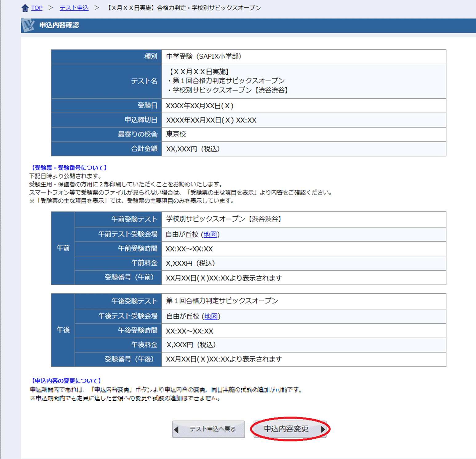Go to the テスト申込 breadcrumb link
Viewport: 476px width, 459px height.
(74, 8)
